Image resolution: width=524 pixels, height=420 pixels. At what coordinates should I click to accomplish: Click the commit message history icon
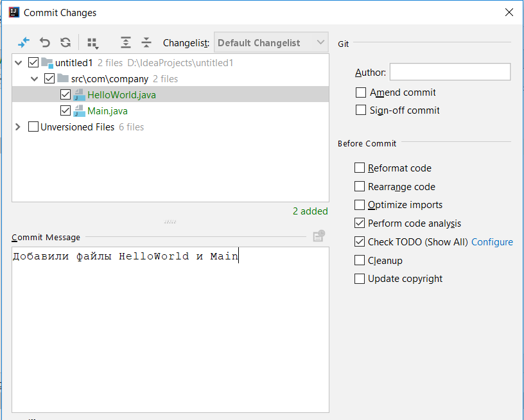(319, 236)
